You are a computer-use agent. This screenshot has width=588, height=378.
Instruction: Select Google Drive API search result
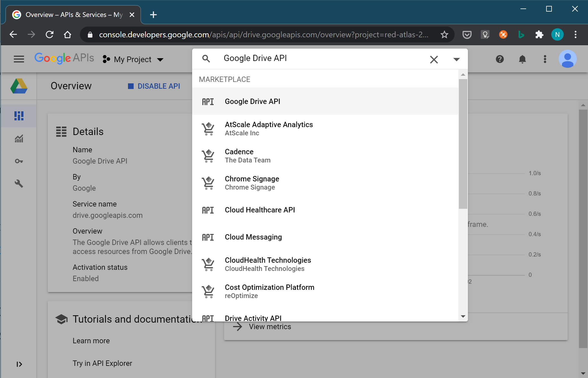click(252, 101)
